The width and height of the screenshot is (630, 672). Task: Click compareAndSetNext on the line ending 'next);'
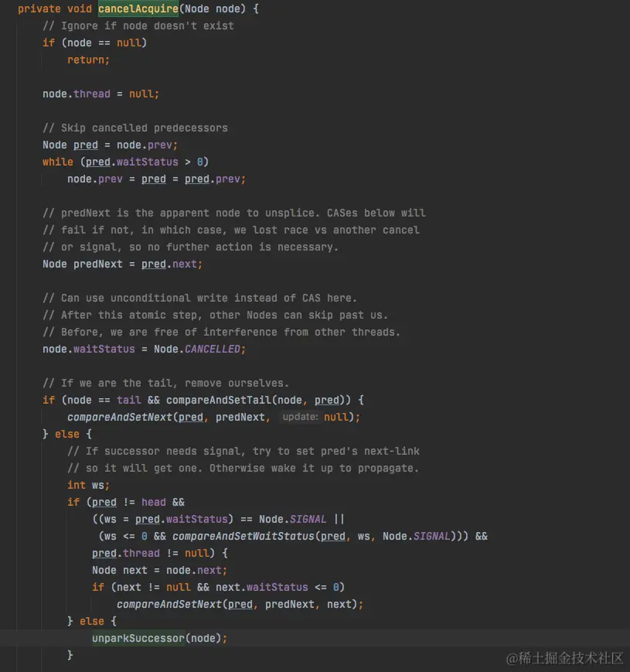pyautogui.click(x=169, y=604)
